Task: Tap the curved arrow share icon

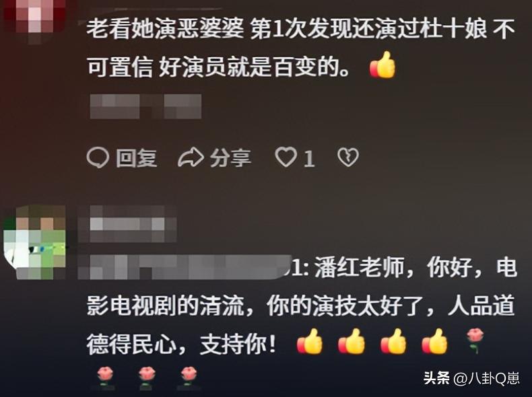Action: tap(191, 157)
